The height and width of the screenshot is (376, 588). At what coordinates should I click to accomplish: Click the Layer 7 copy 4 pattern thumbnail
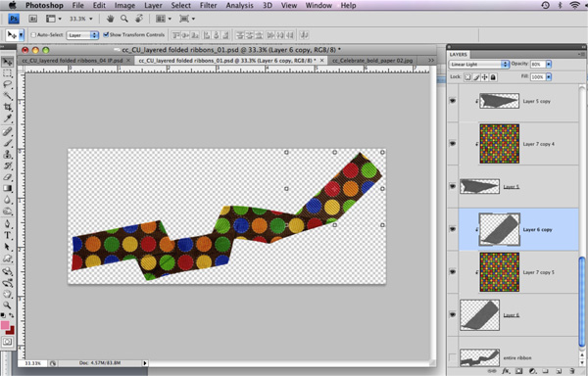(x=500, y=144)
